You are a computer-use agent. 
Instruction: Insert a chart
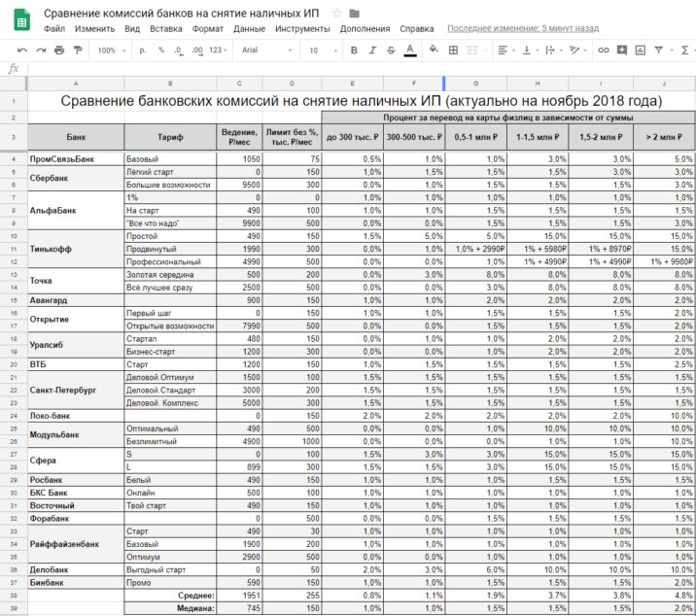[x=640, y=51]
